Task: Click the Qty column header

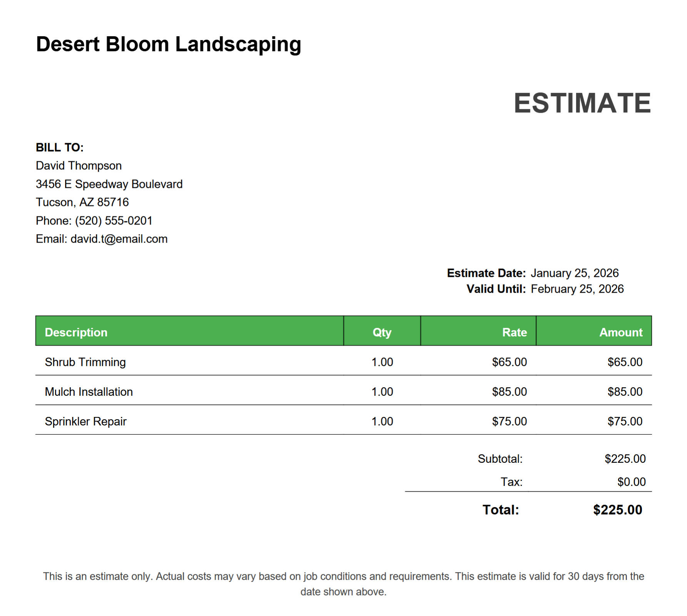Action: click(382, 332)
